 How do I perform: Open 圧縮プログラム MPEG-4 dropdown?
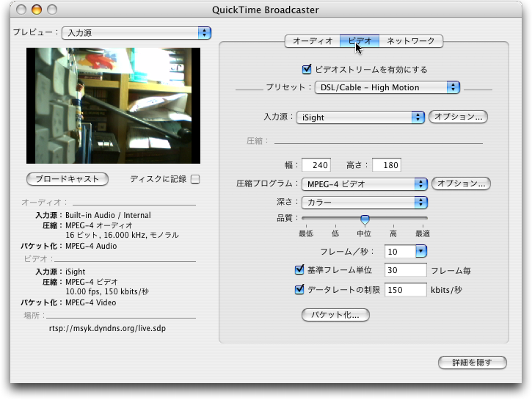[x=364, y=183]
